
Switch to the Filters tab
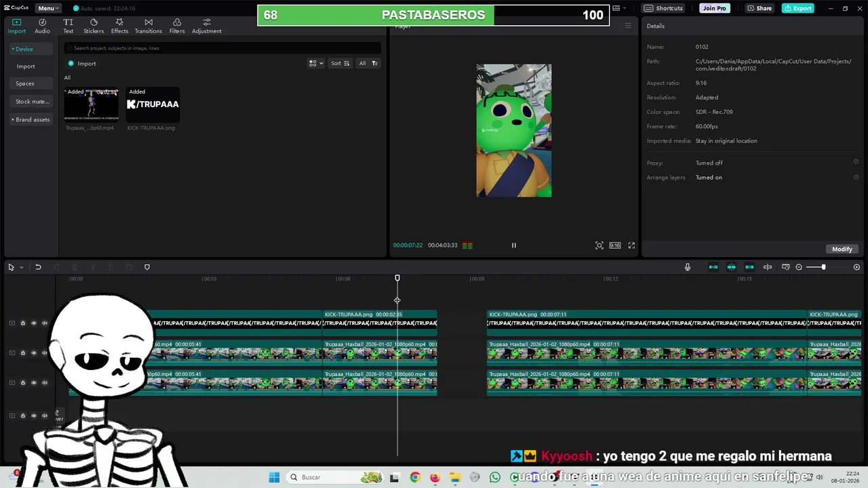tap(177, 26)
